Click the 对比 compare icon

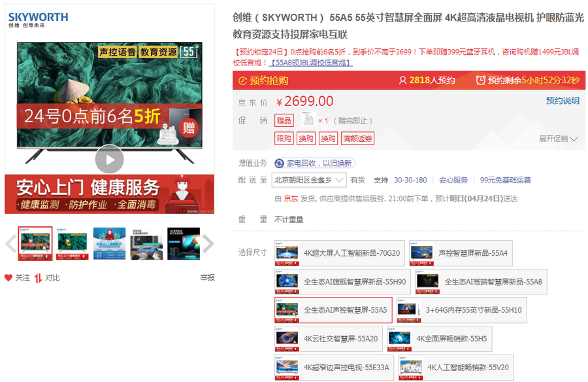(39, 278)
